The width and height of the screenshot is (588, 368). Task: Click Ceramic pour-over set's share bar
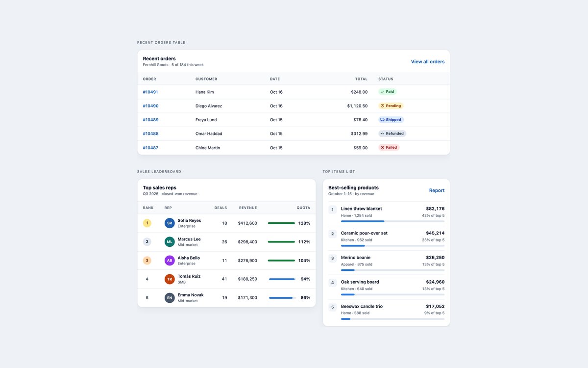point(393,246)
